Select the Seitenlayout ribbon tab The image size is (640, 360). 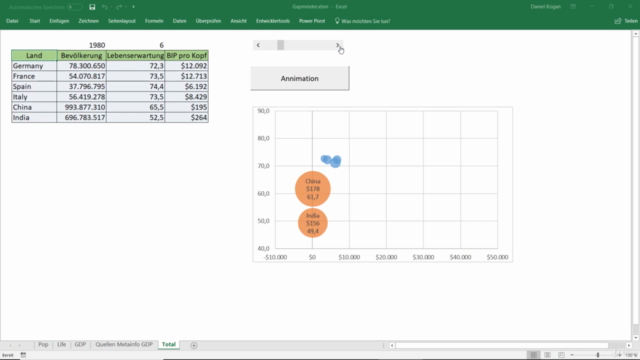pyautogui.click(x=122, y=21)
